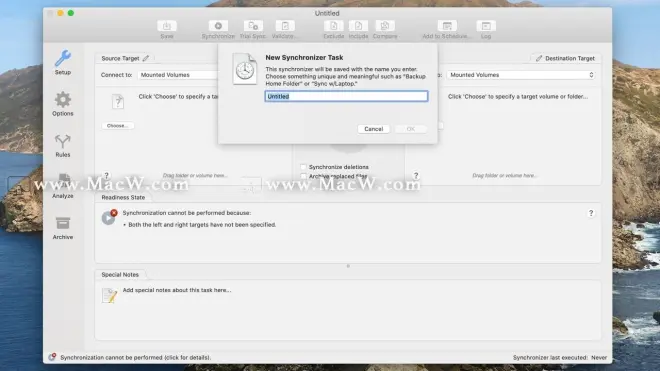This screenshot has height=371, width=660.
Task: Click the Validate toolbar icon
Action: click(285, 26)
